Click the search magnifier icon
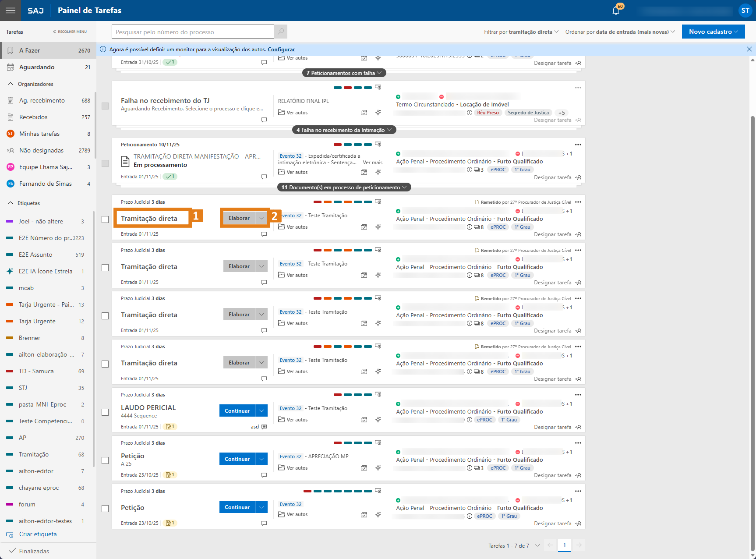756x559 pixels. 281,32
